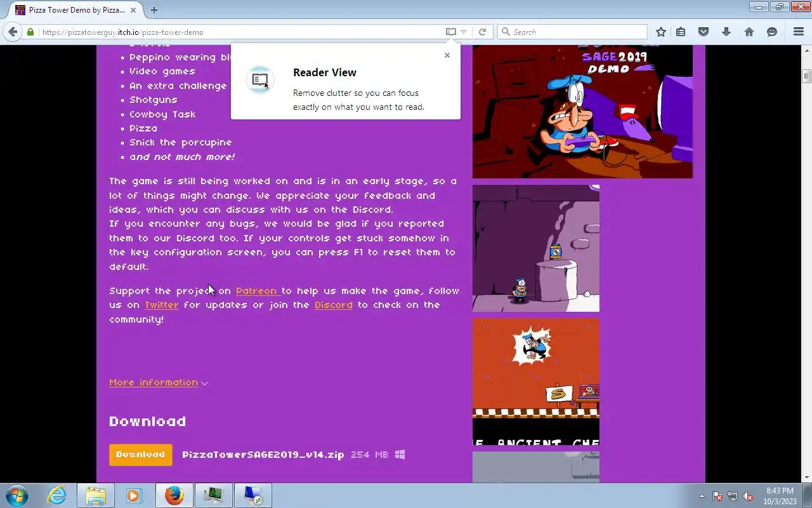Launch Internet Explorer from the taskbar
Screen dimensions: 812x508
57,495
